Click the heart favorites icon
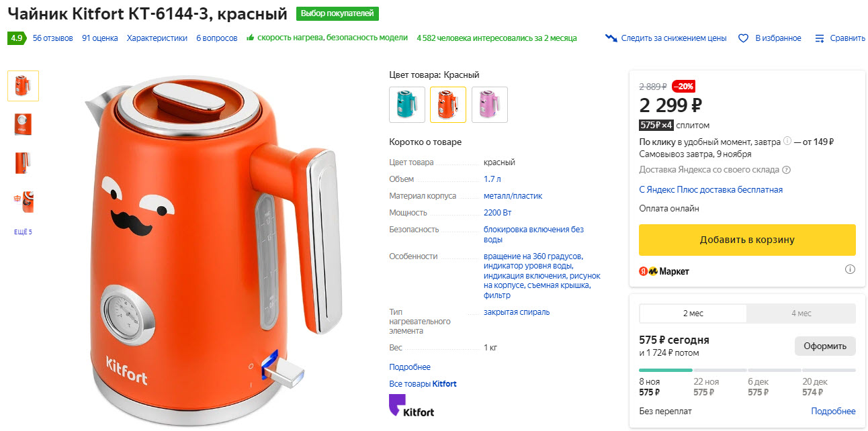This screenshot has height=431, width=868. (x=743, y=38)
